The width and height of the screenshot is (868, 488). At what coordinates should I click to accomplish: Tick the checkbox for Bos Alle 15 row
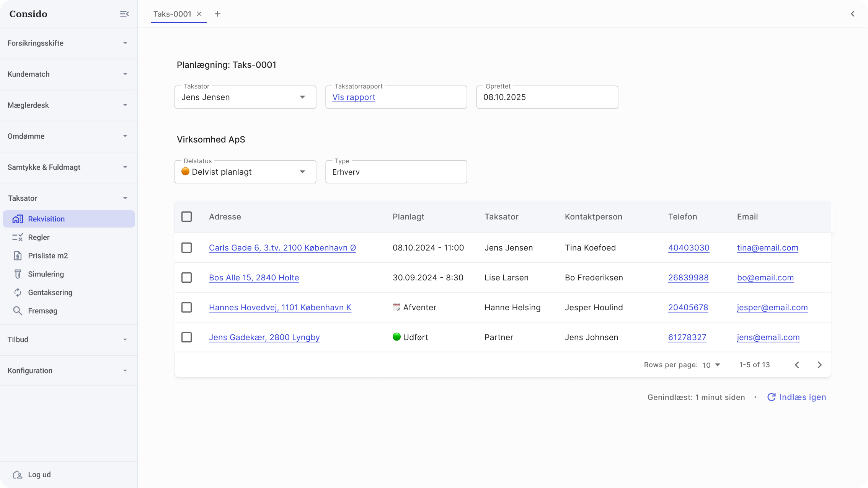coord(186,278)
